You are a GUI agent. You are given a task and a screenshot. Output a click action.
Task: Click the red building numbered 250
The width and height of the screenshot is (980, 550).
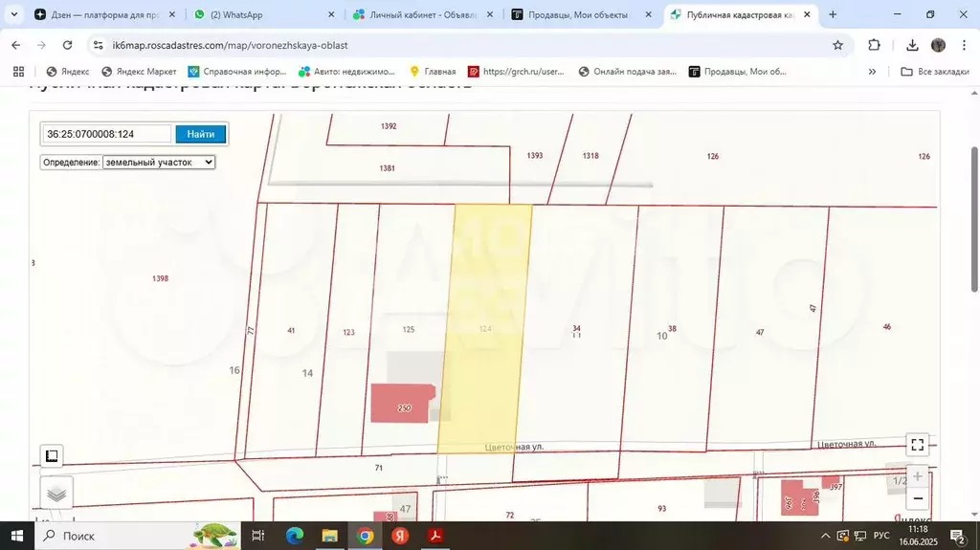[403, 404]
